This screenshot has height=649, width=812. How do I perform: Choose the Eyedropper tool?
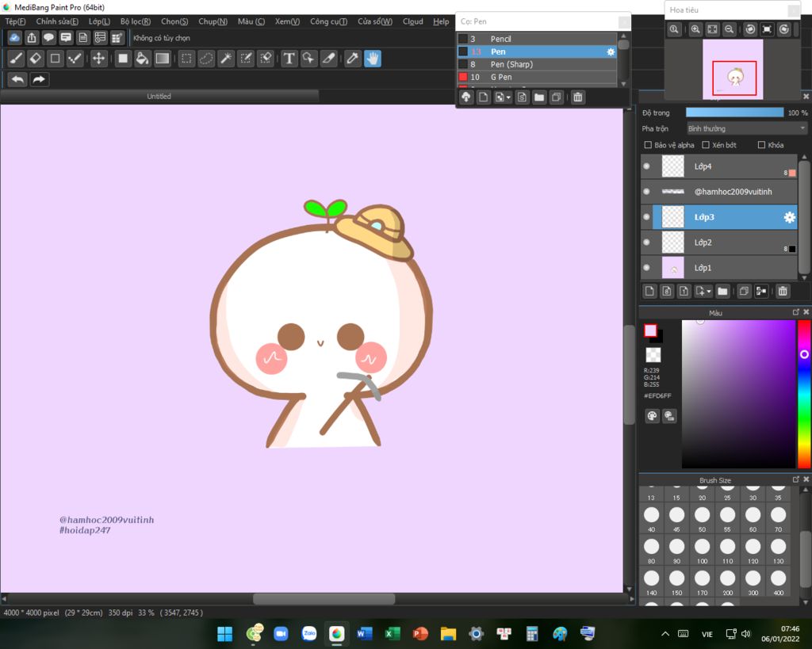tap(352, 59)
